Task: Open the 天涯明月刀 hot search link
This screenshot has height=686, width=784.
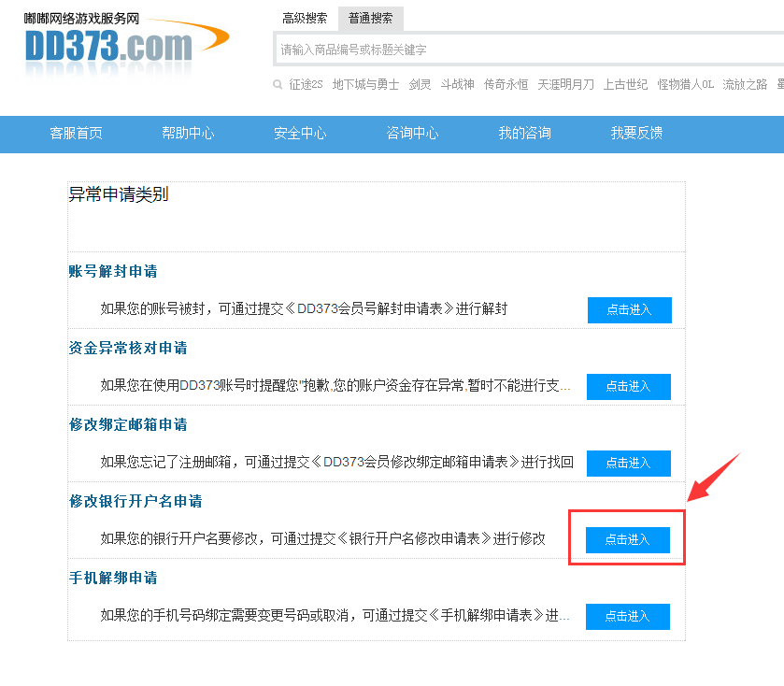Action: tap(565, 84)
